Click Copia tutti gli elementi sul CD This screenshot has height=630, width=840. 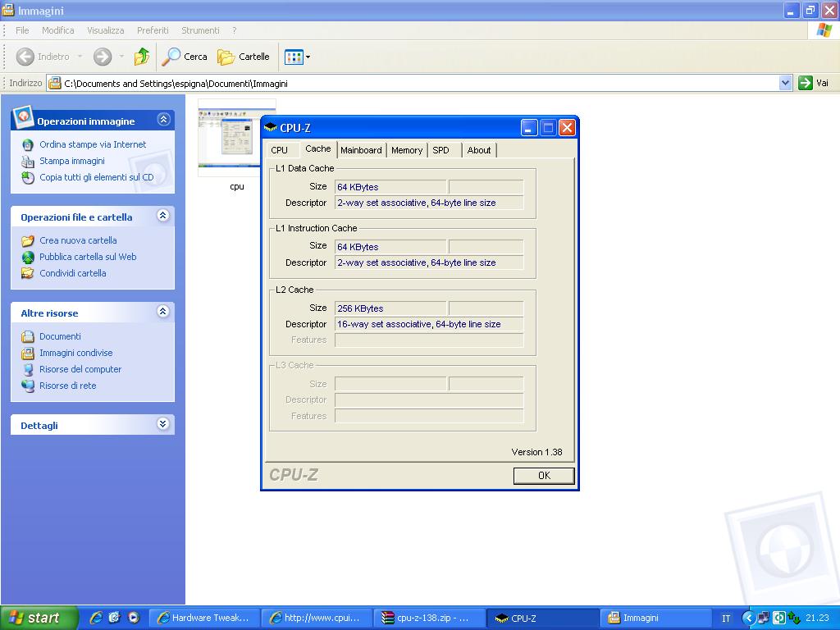click(97, 177)
